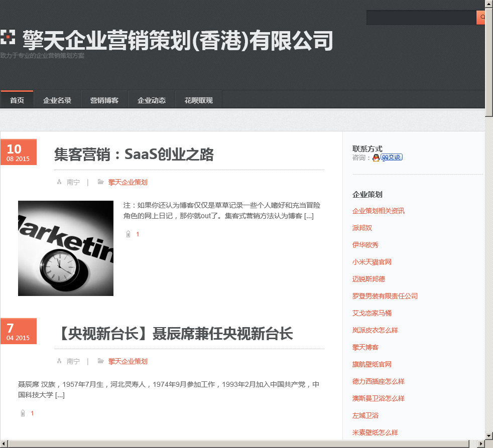Open post title 集客营销：SaaS创业之路
The width and height of the screenshot is (493, 448).
[134, 154]
